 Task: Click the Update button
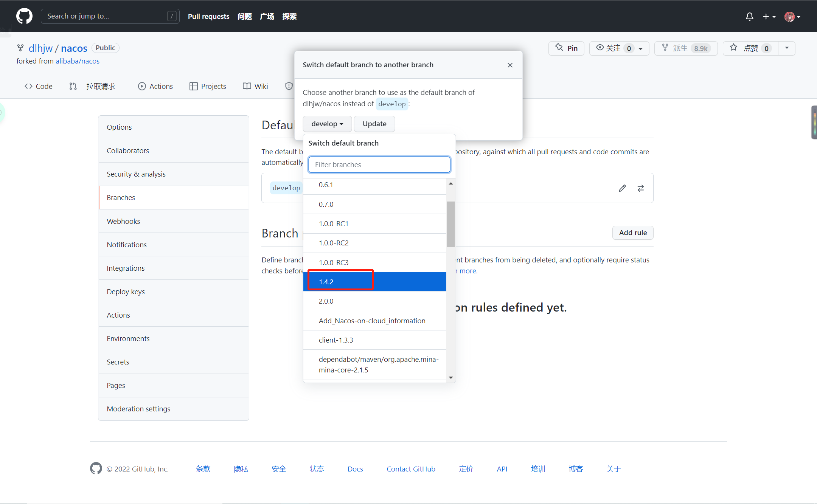(374, 124)
